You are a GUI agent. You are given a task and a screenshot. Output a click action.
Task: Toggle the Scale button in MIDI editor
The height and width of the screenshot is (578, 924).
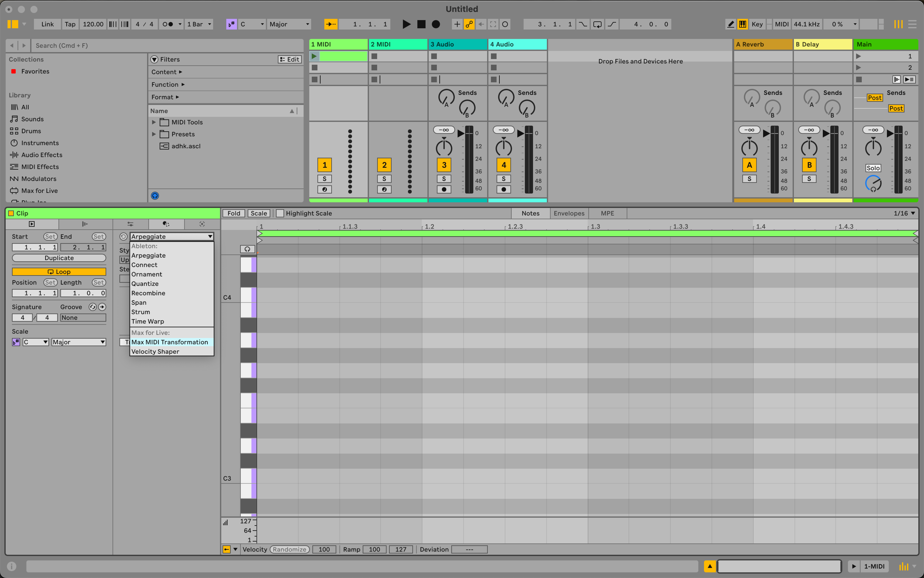(x=259, y=213)
